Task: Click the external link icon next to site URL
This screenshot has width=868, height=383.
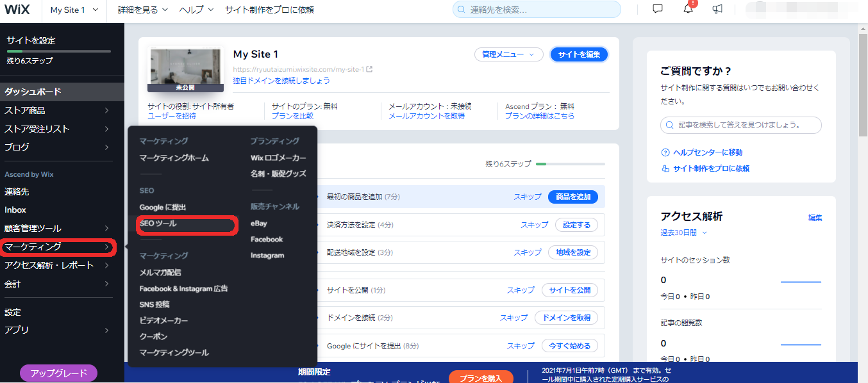Action: pyautogui.click(x=369, y=69)
